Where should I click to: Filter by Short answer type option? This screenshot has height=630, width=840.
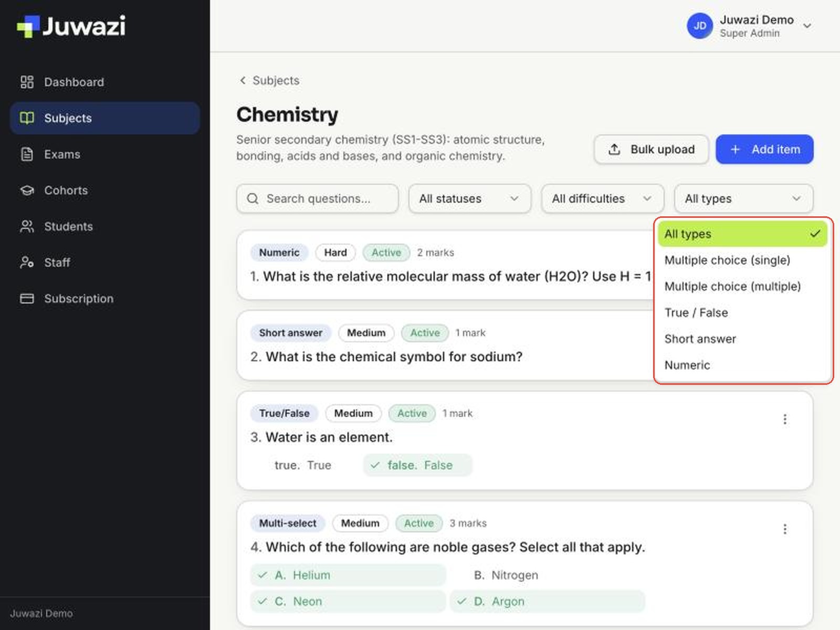coord(742,339)
